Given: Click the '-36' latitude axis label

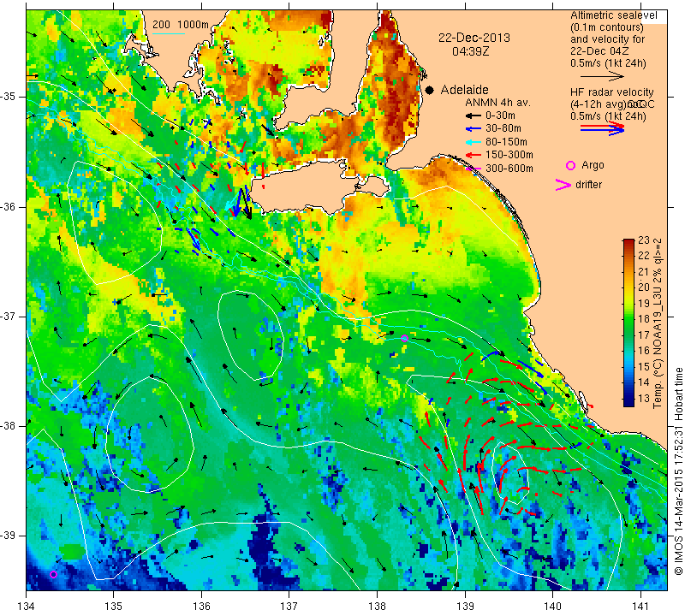Looking at the screenshot, I should tap(9, 206).
